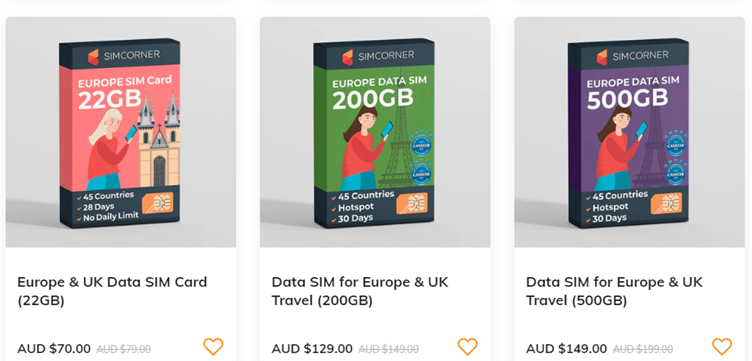Click the crossed-out AUD $199.00 original price
752x361 pixels.
point(643,349)
